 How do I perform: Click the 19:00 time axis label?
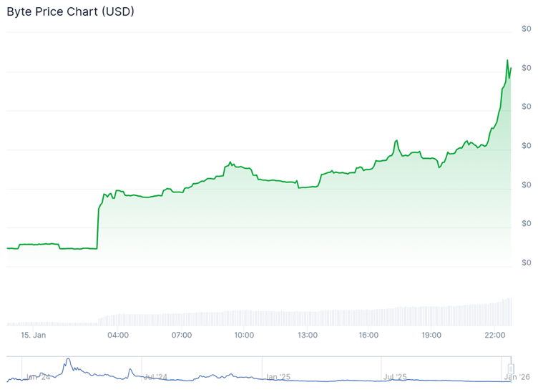pos(431,335)
